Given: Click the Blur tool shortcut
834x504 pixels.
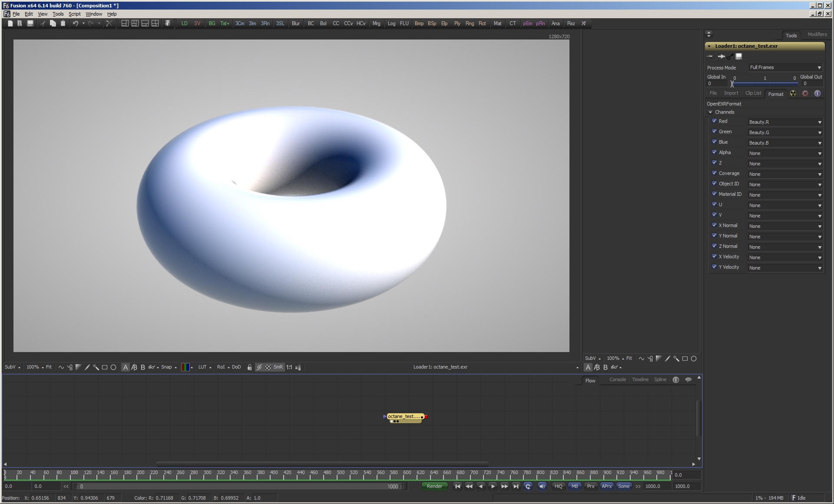Looking at the screenshot, I should tap(295, 23).
